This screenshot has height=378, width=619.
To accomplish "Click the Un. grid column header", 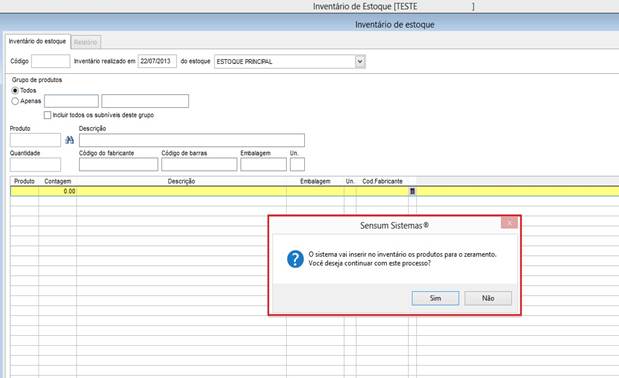I will (350, 181).
